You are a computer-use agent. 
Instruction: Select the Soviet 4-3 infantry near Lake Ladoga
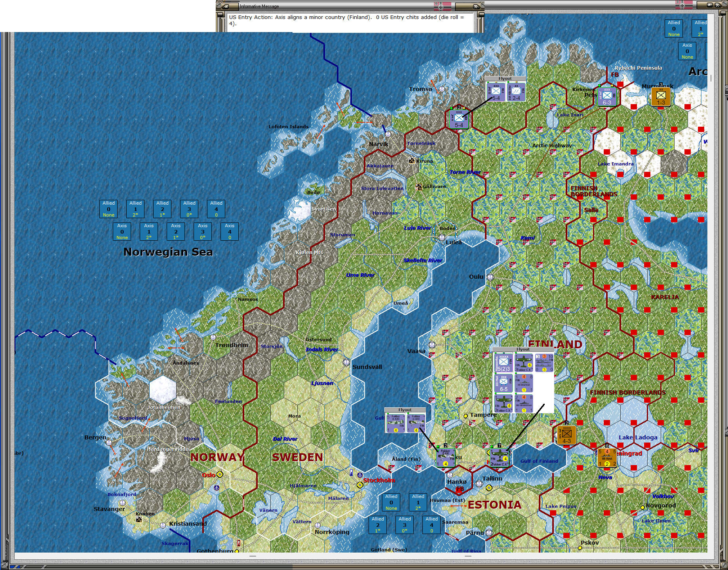coord(566,435)
